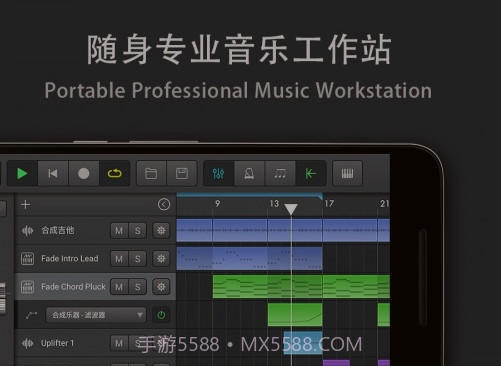Image resolution: width=501 pixels, height=366 pixels.
Task: Click the automation curve icon
Action: [x=32, y=315]
